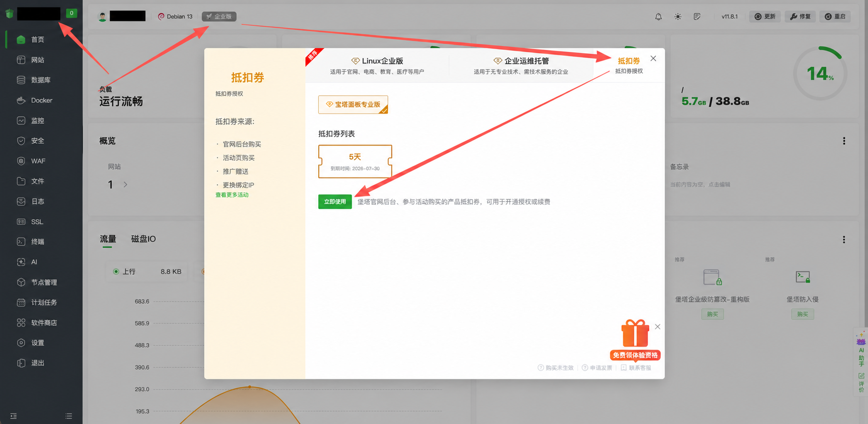
Task: Click the 修复 repair button
Action: pyautogui.click(x=800, y=16)
